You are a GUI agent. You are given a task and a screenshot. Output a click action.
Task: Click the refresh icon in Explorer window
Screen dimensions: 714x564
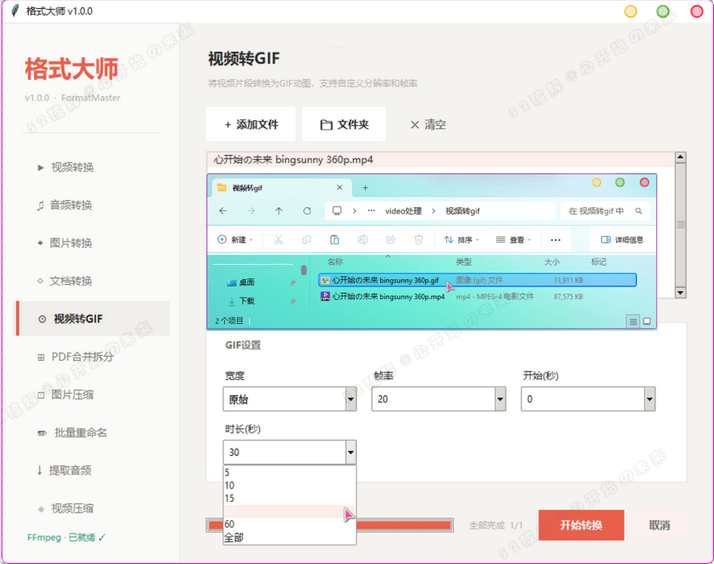click(307, 211)
